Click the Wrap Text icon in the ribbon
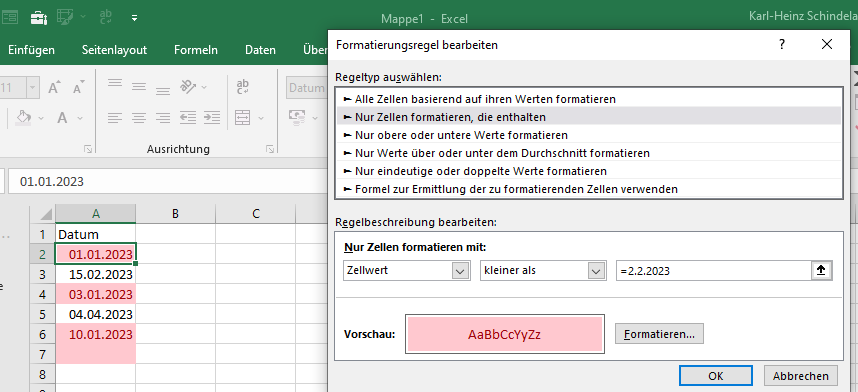858x392 pixels. coord(242,87)
